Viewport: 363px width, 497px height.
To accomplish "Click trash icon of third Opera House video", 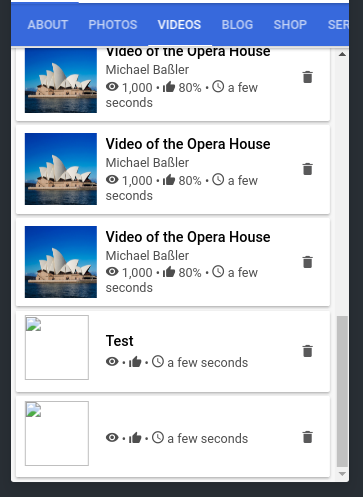I will point(308,262).
